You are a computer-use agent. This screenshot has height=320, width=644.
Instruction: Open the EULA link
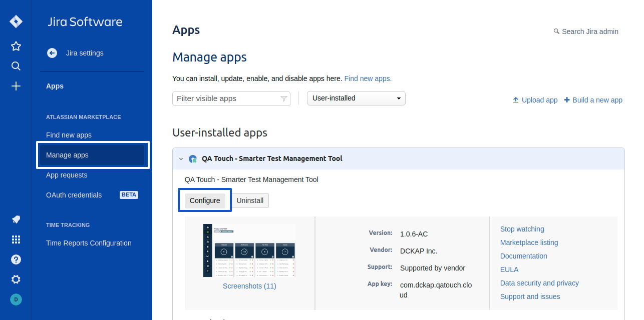point(509,269)
